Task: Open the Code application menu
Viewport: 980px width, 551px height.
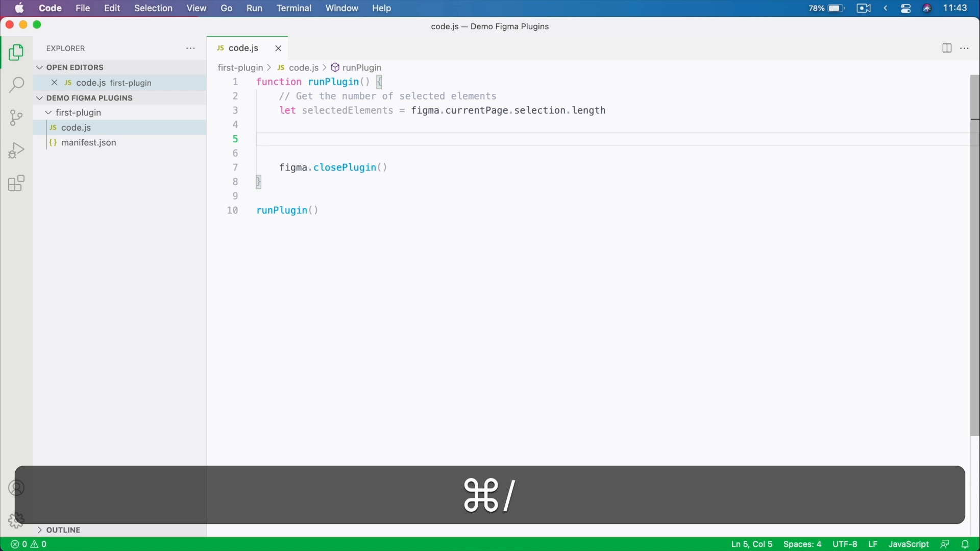Action: (x=51, y=8)
